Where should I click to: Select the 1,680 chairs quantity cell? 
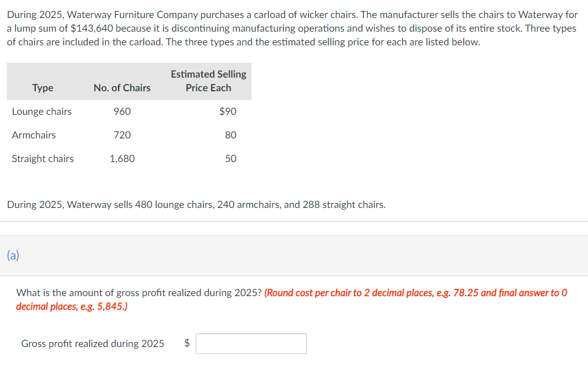pos(122,158)
